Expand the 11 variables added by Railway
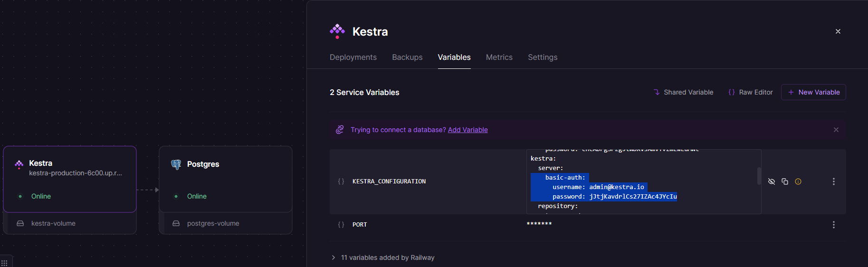 (x=383, y=257)
